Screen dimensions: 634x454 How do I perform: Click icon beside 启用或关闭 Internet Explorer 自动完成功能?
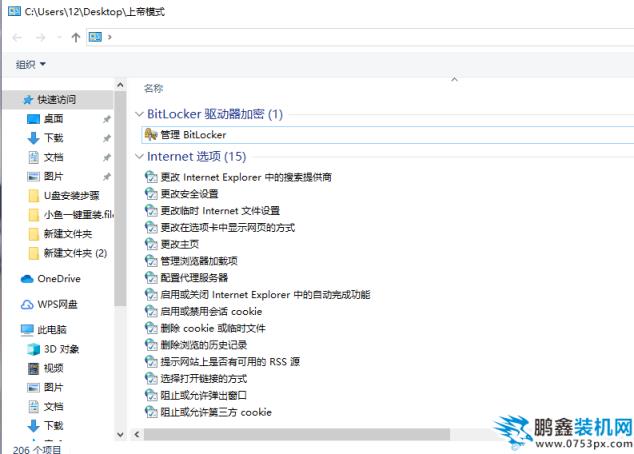[x=151, y=295]
